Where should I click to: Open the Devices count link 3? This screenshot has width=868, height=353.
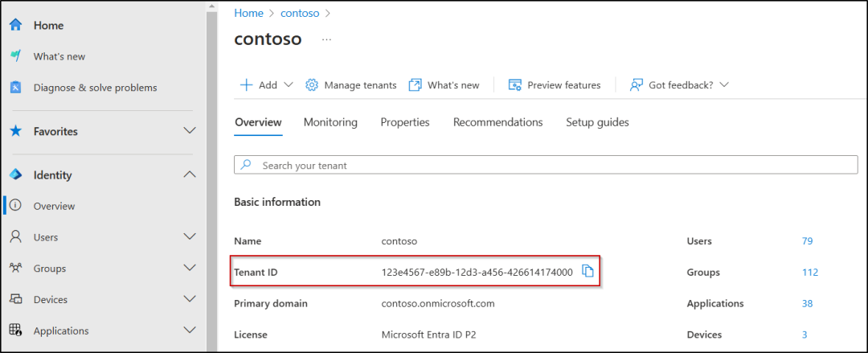tap(805, 335)
